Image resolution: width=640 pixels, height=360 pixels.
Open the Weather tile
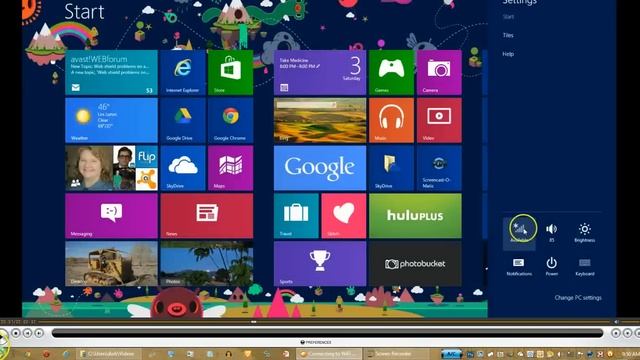[111, 120]
